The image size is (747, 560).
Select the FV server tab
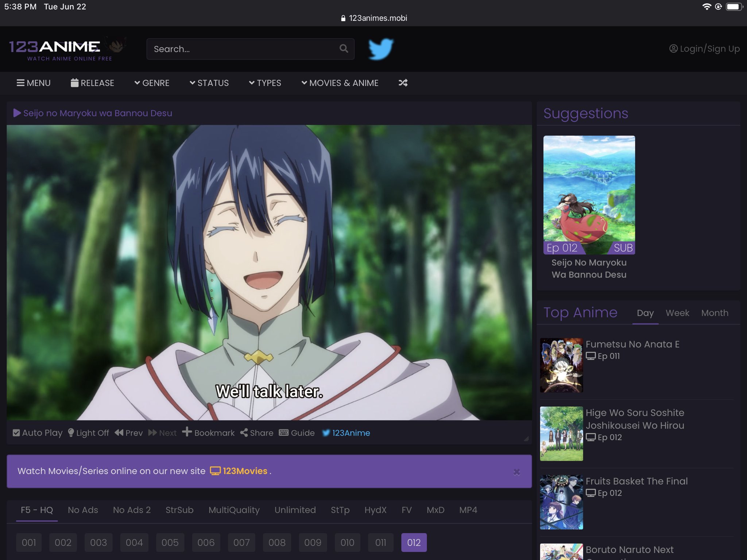[x=406, y=510]
